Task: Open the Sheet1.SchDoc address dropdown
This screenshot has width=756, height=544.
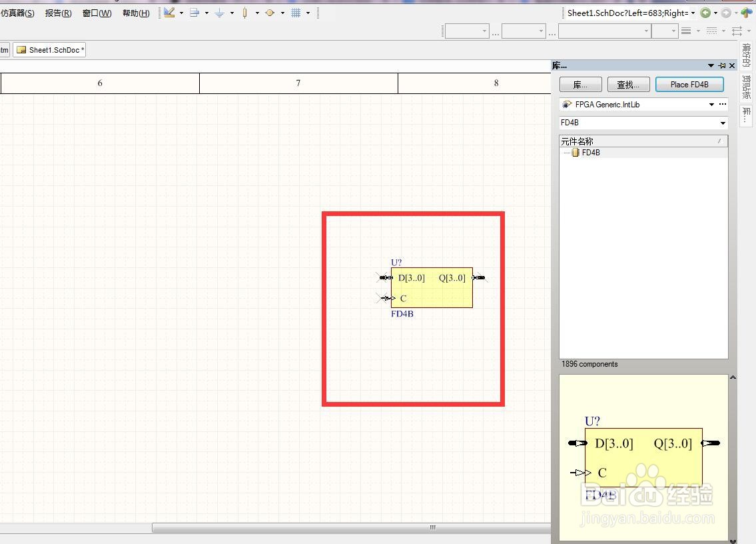Action: coord(693,13)
